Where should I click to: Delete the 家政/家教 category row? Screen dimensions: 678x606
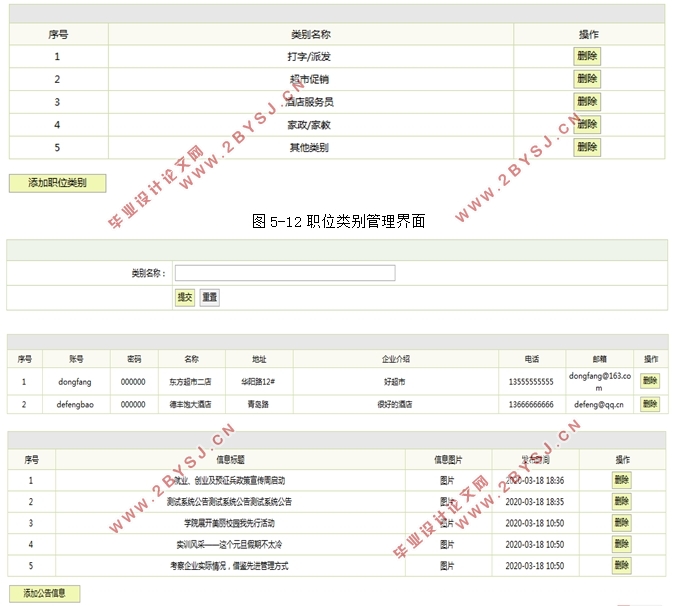[587, 125]
